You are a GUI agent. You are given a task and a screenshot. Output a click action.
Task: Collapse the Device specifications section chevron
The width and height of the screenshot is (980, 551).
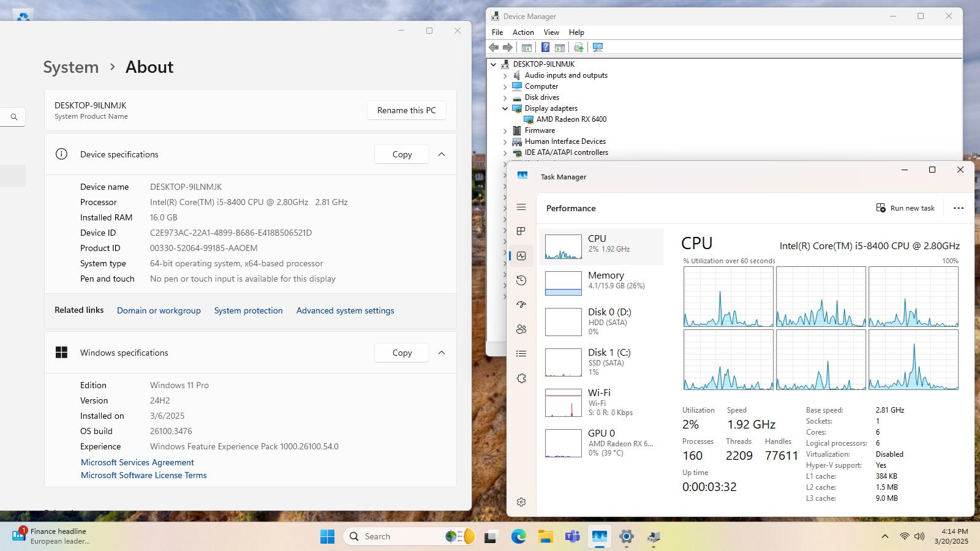442,154
